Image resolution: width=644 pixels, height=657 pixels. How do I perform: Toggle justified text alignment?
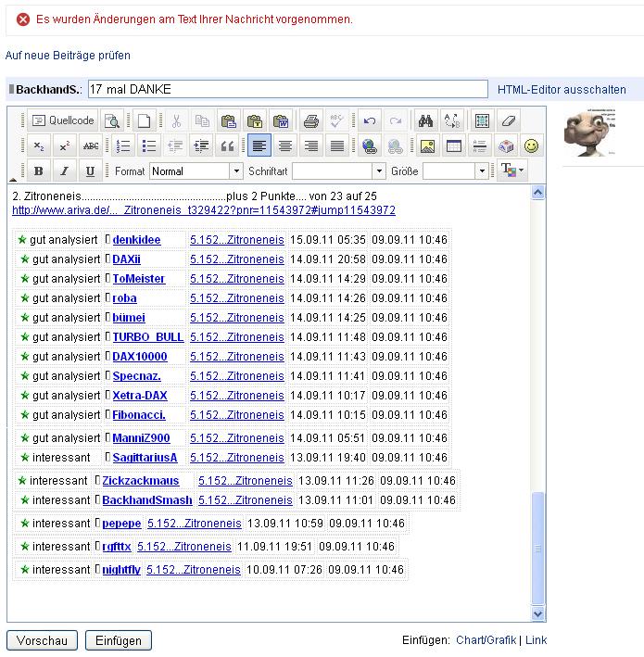coord(337,145)
